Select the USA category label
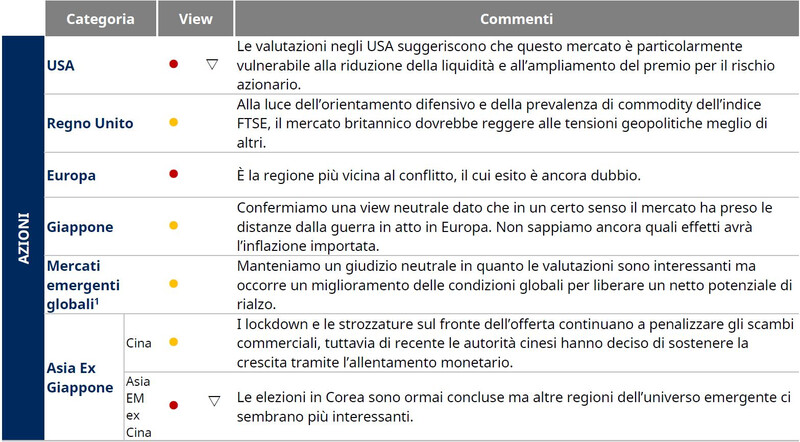Viewport: 800px width, 442px height. pos(61,65)
